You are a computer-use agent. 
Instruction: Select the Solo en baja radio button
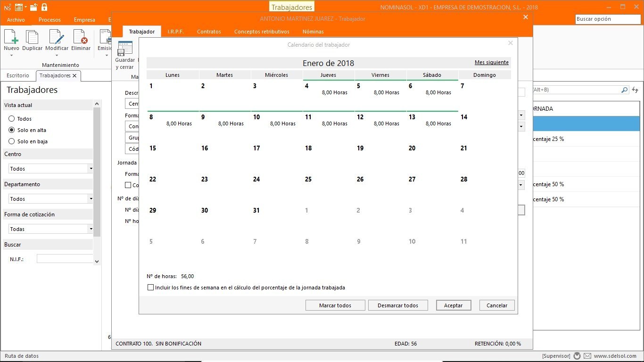[12, 141]
